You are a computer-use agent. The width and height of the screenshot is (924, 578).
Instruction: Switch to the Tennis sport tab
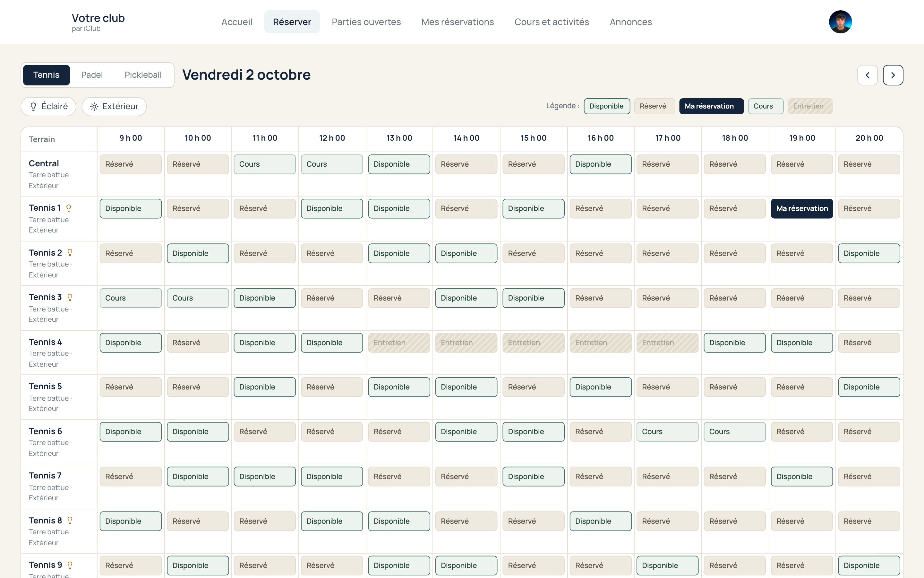(x=46, y=75)
